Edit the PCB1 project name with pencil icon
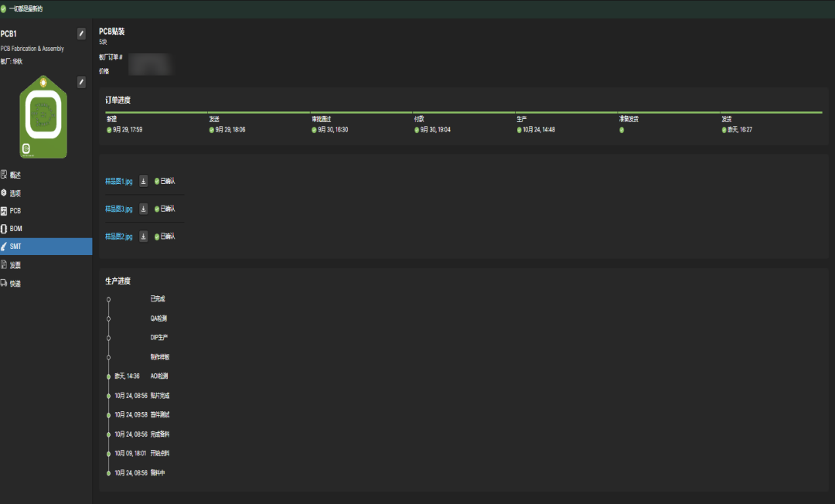Screen dimensions: 835x504 tap(81, 33)
